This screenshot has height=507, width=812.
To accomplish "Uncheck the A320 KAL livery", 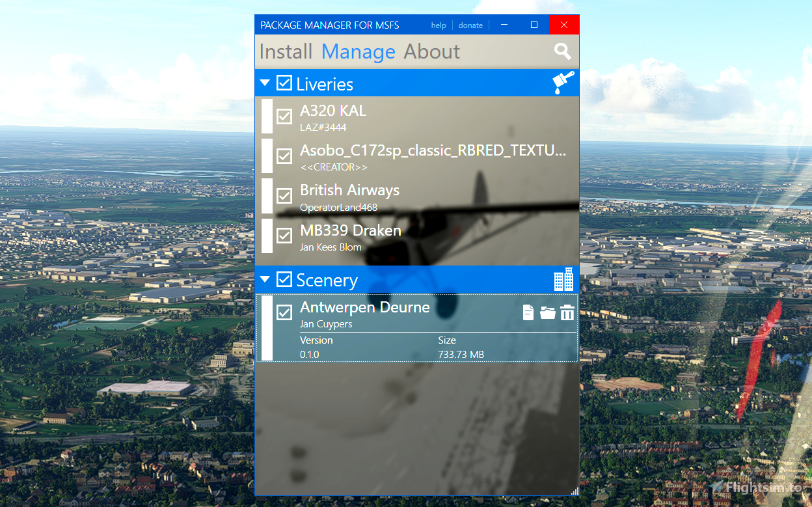I will (x=284, y=116).
